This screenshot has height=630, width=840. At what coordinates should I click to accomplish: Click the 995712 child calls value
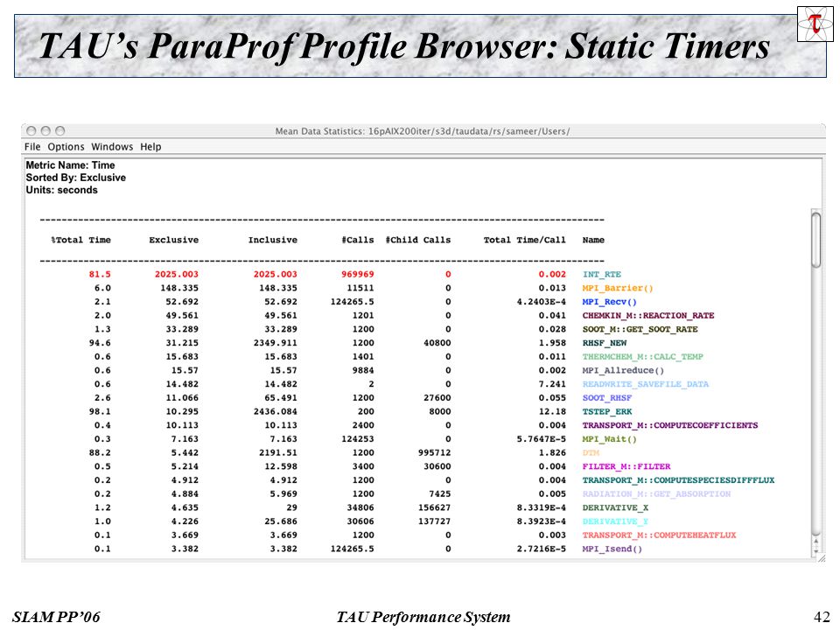[435, 452]
